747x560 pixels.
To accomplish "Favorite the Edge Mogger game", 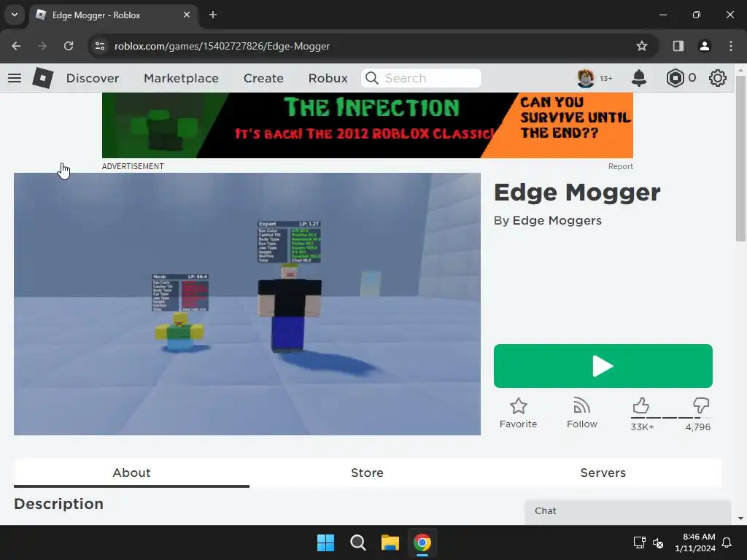I will (x=518, y=413).
